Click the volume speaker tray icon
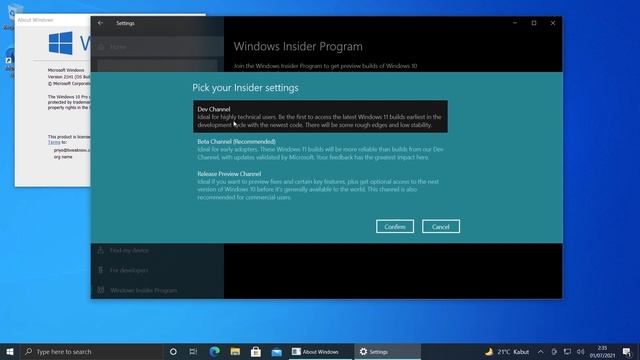640x360 pixels. pyautogui.click(x=581, y=351)
